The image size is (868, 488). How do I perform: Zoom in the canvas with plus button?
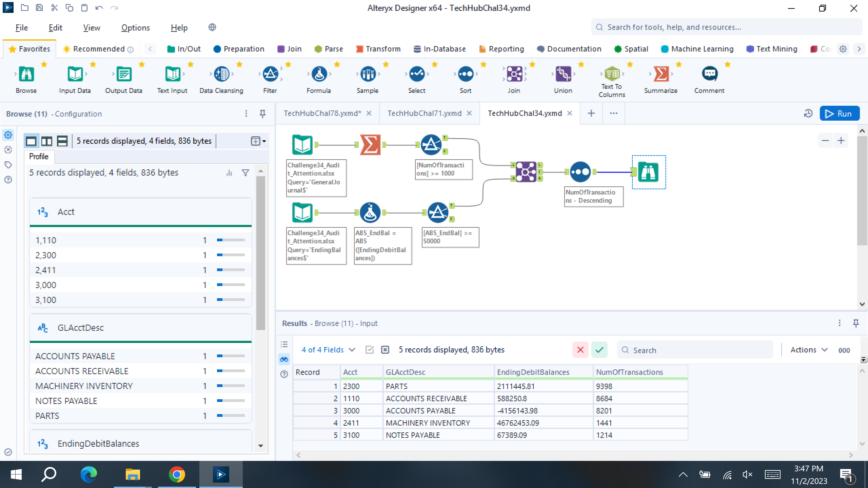841,141
